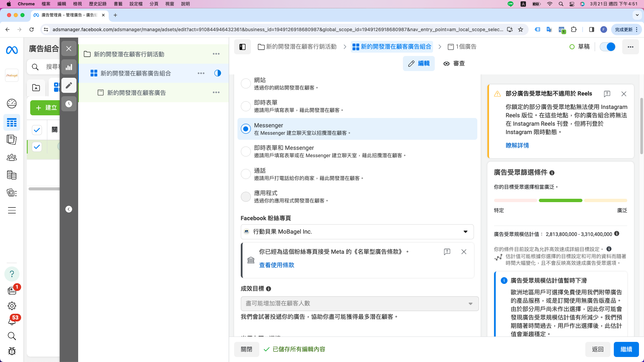Viewport: 644px width, 362px height.
Task: Dismiss the lead ads terms notice
Action: click(464, 252)
